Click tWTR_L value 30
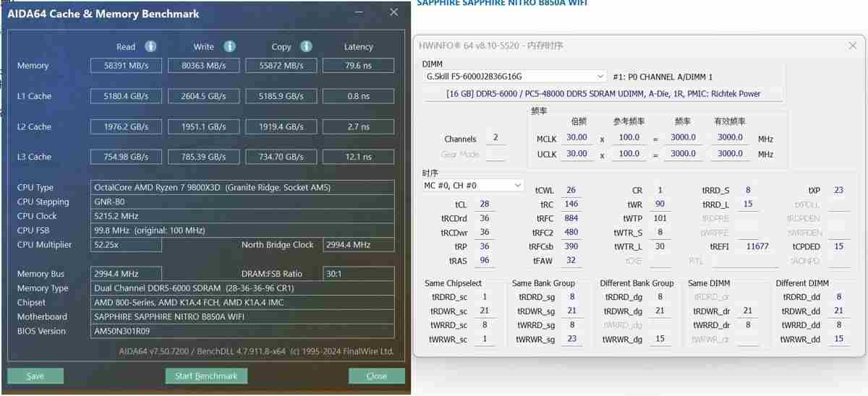 click(x=660, y=247)
